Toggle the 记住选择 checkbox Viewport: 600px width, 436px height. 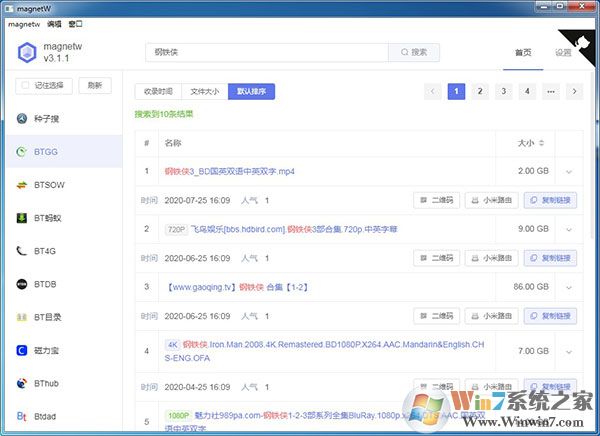pyautogui.click(x=25, y=85)
